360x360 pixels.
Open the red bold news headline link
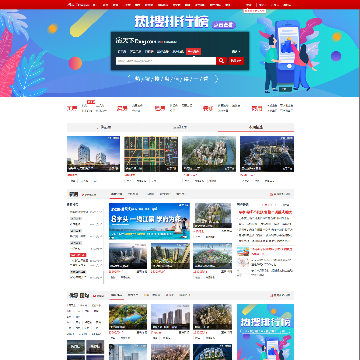tap(265, 212)
